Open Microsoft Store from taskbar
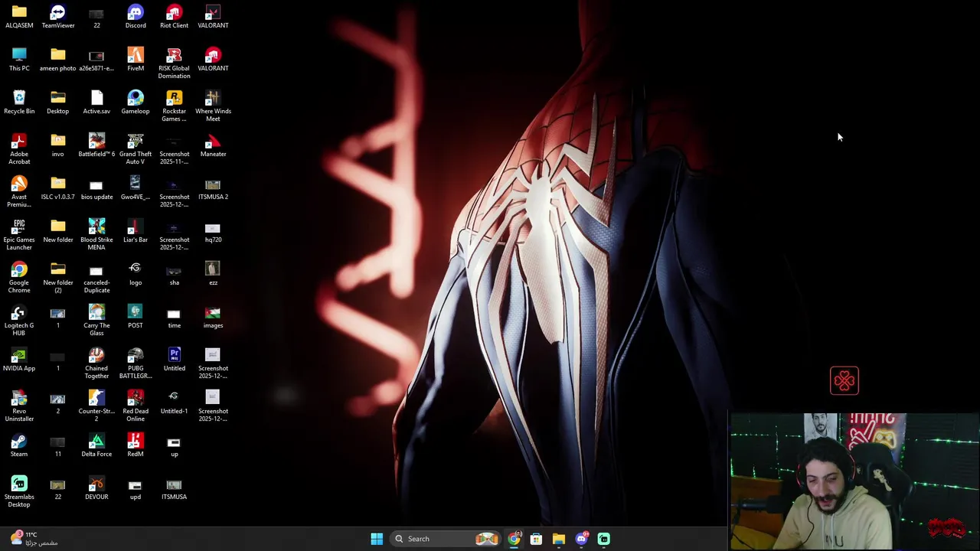Image resolution: width=980 pixels, height=551 pixels. (536, 539)
